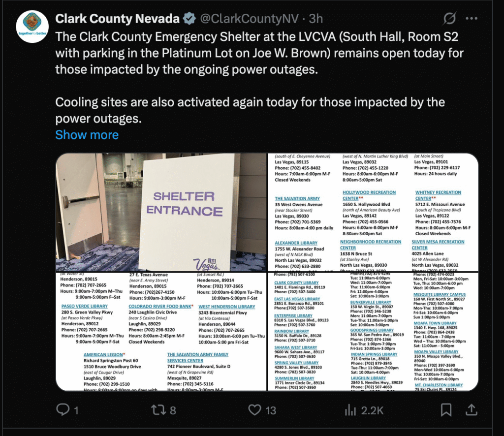Click the retweet count 8
The height and width of the screenshot is (436, 504).
(173, 410)
